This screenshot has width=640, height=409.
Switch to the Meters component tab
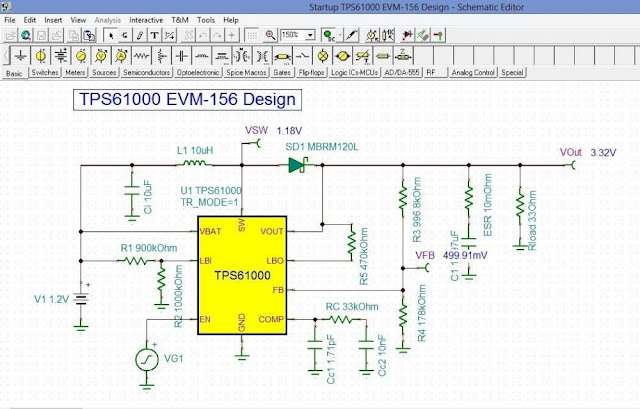75,73
